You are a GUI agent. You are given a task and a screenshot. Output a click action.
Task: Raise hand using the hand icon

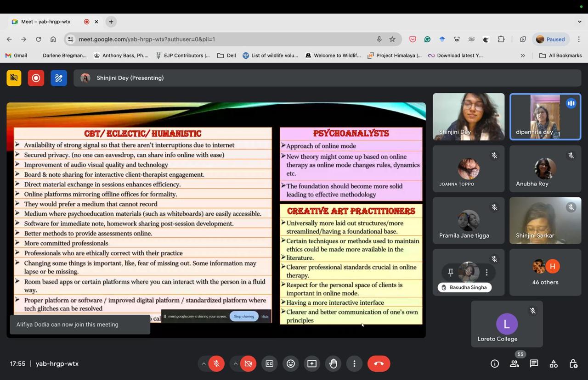pyautogui.click(x=333, y=363)
